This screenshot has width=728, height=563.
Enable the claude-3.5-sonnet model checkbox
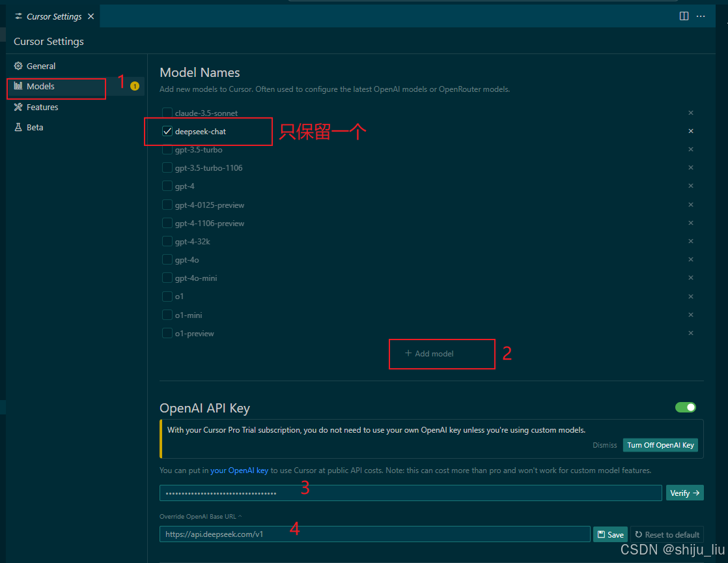167,113
